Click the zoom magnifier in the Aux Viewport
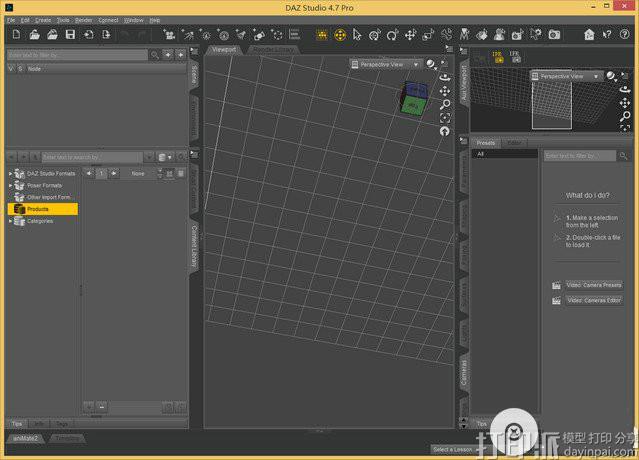639x460 pixels. point(625,117)
